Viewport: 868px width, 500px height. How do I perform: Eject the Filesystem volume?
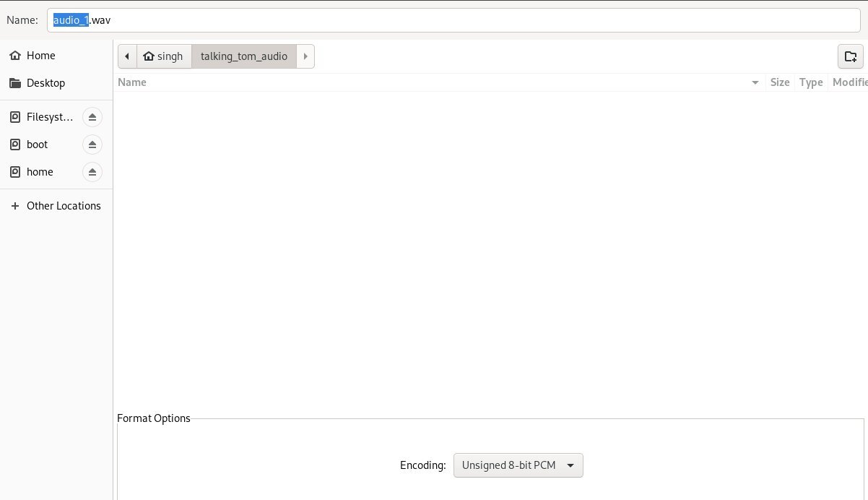click(92, 116)
